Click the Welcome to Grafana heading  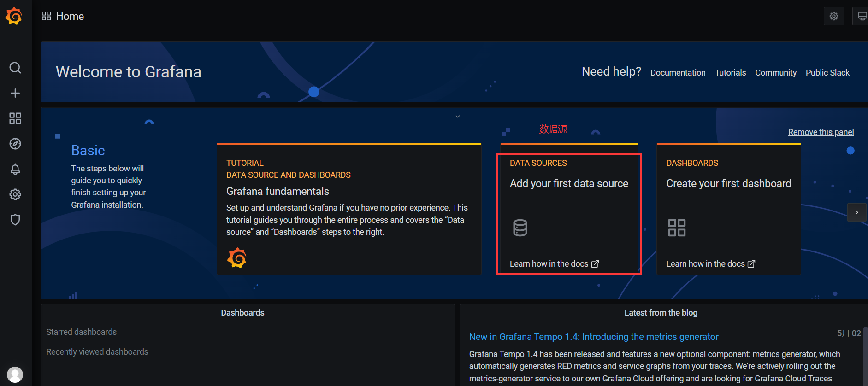coord(129,72)
